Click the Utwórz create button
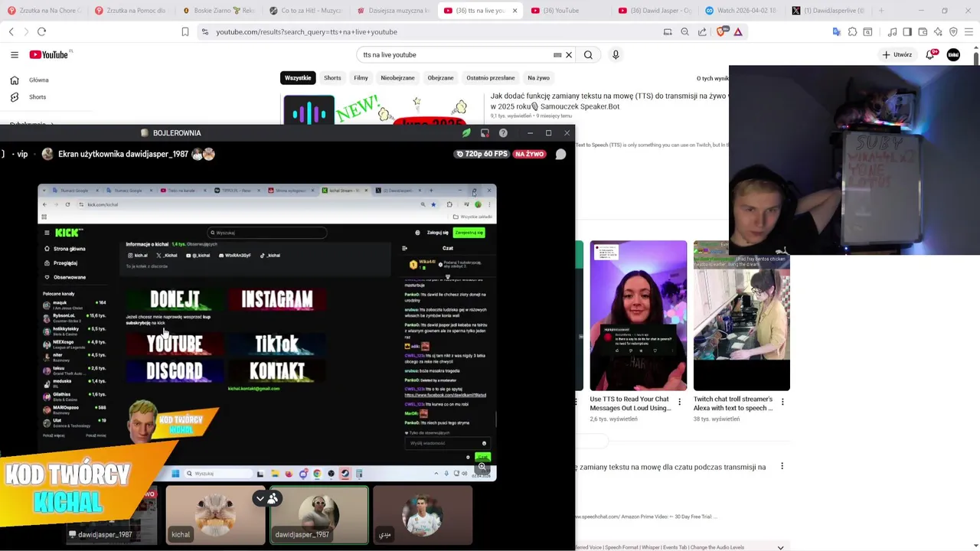 click(897, 54)
